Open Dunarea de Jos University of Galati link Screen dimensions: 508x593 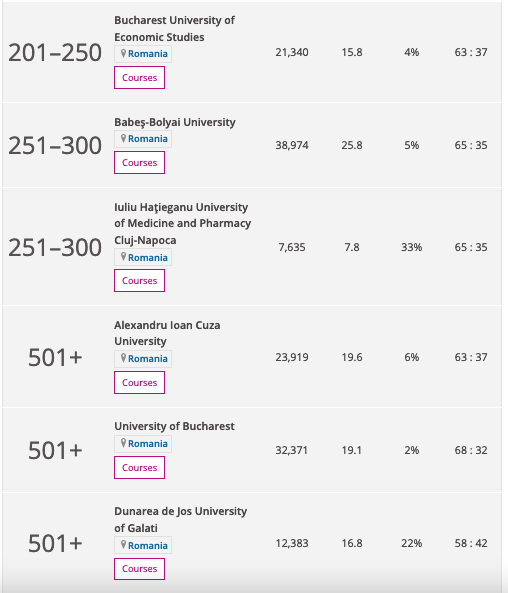click(x=180, y=519)
